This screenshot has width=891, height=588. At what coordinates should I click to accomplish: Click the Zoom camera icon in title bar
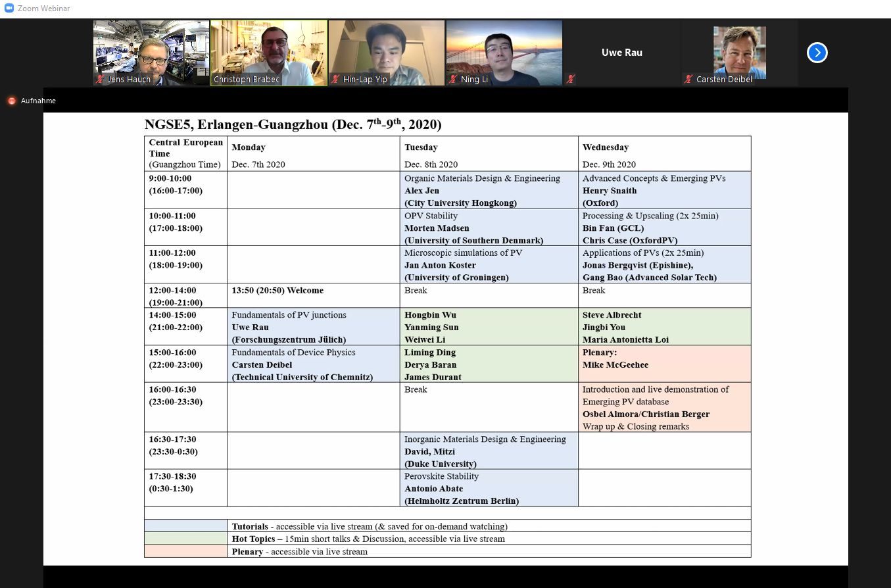(9, 9)
